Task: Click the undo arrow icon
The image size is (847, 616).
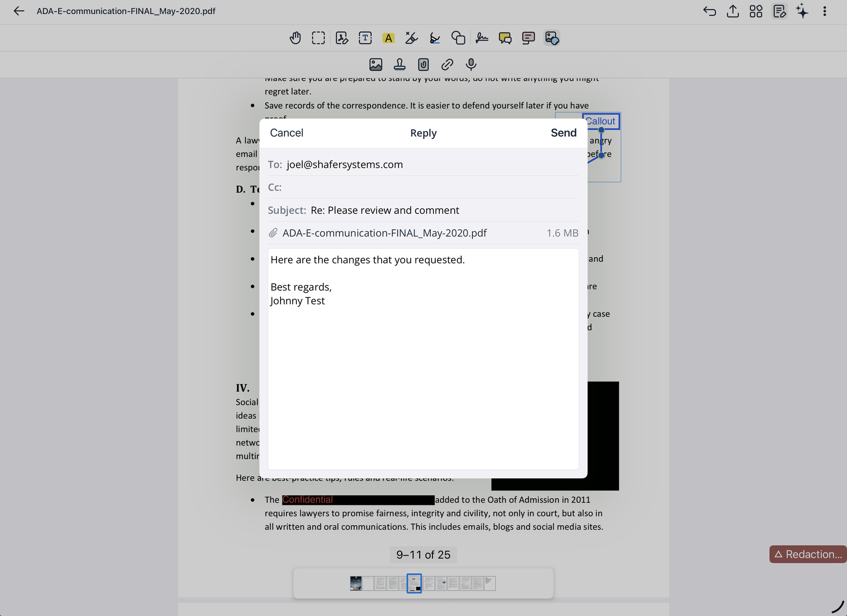Action: pos(709,11)
